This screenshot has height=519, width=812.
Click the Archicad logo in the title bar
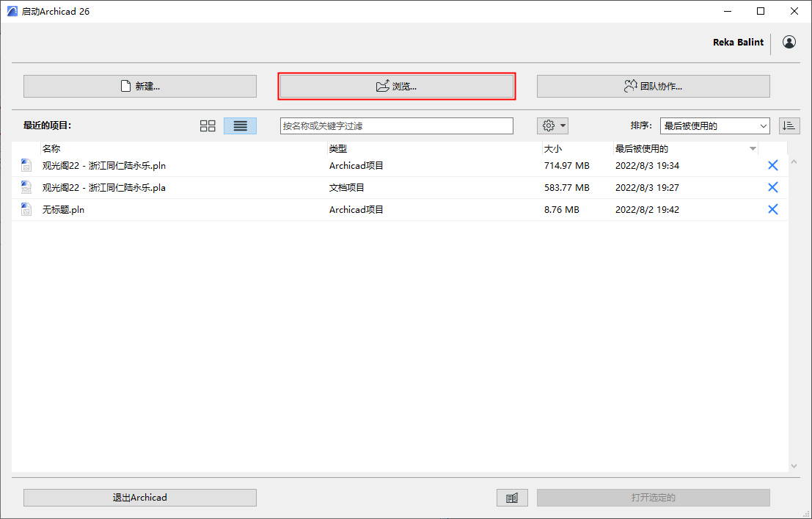pyautogui.click(x=12, y=12)
